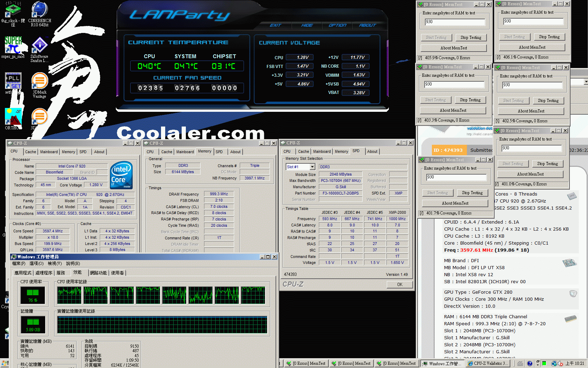The width and height of the screenshot is (588, 368).
Task: Open the 檢視(V) menu in Task Manager
Action: (55, 264)
